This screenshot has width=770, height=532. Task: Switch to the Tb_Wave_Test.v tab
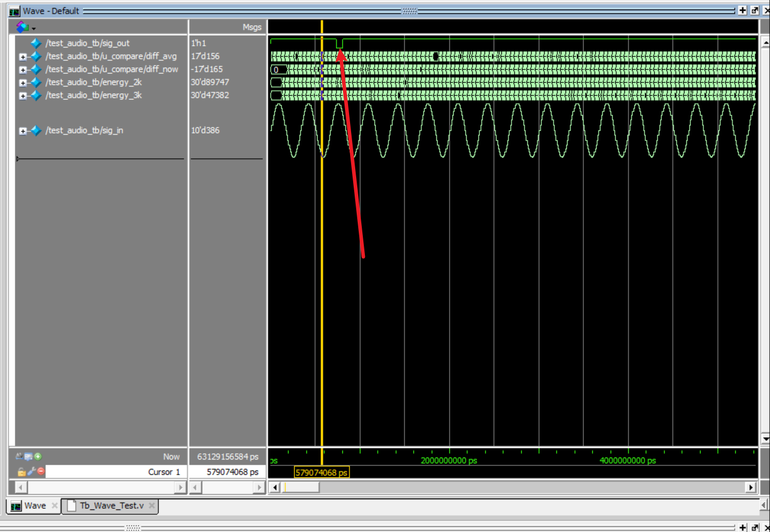point(111,506)
